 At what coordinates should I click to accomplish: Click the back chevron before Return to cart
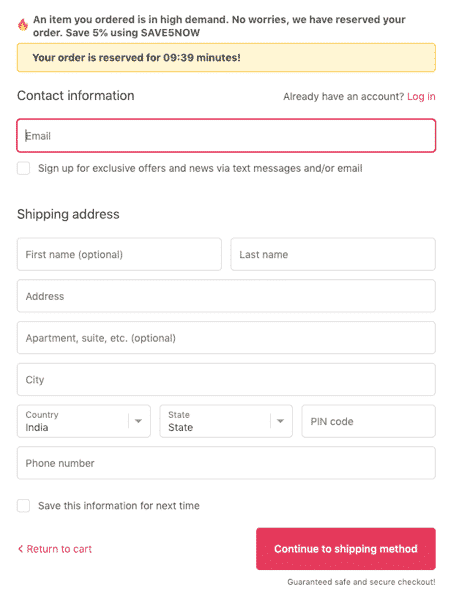tap(20, 549)
